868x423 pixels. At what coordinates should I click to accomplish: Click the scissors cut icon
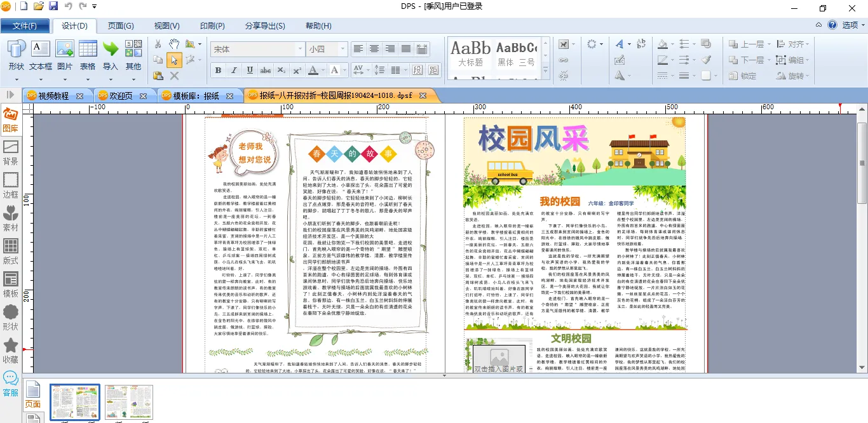158,44
